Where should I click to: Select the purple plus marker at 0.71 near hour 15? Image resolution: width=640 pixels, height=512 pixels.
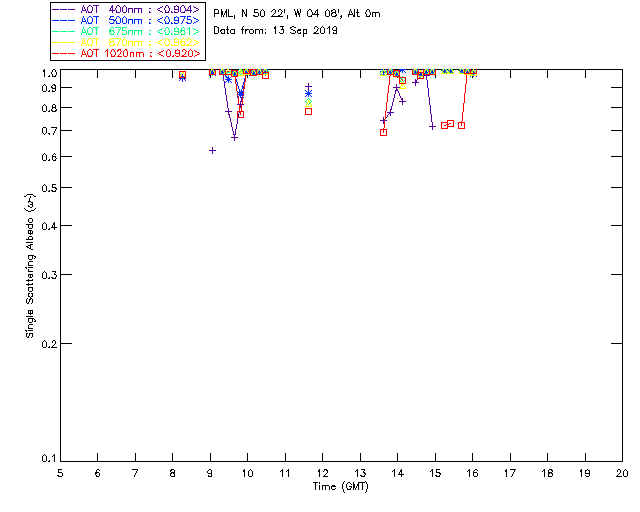[x=432, y=127]
